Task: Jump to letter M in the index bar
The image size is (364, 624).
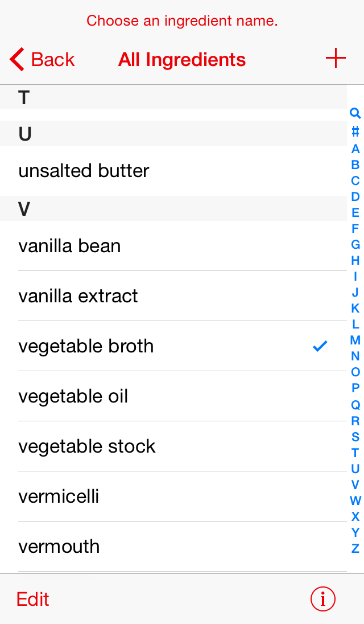Action: tap(354, 340)
